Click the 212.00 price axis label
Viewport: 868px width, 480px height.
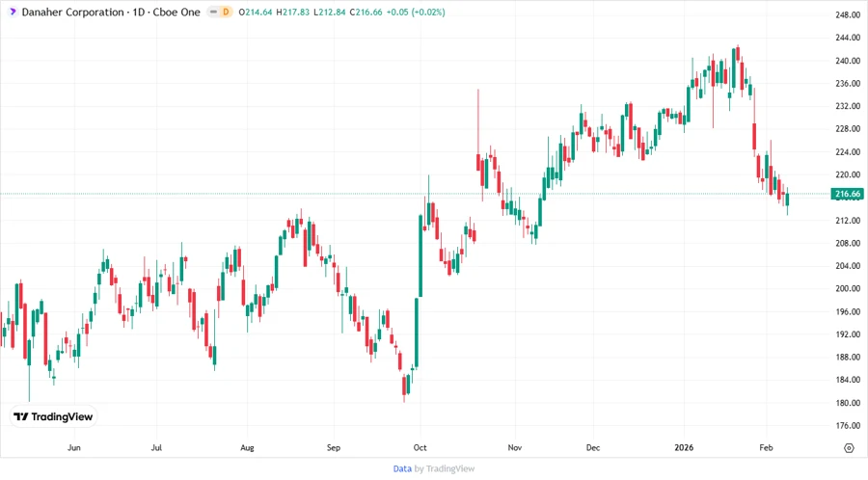[x=848, y=221]
